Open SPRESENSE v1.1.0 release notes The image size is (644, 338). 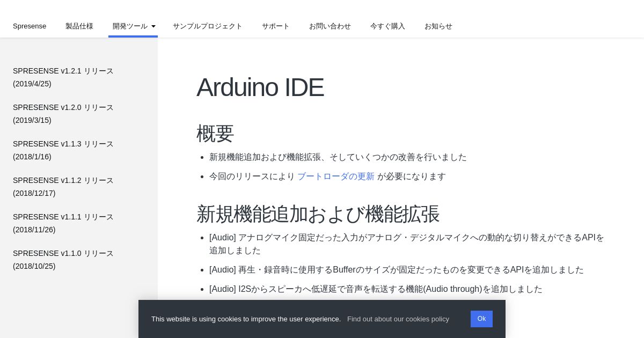(63, 260)
